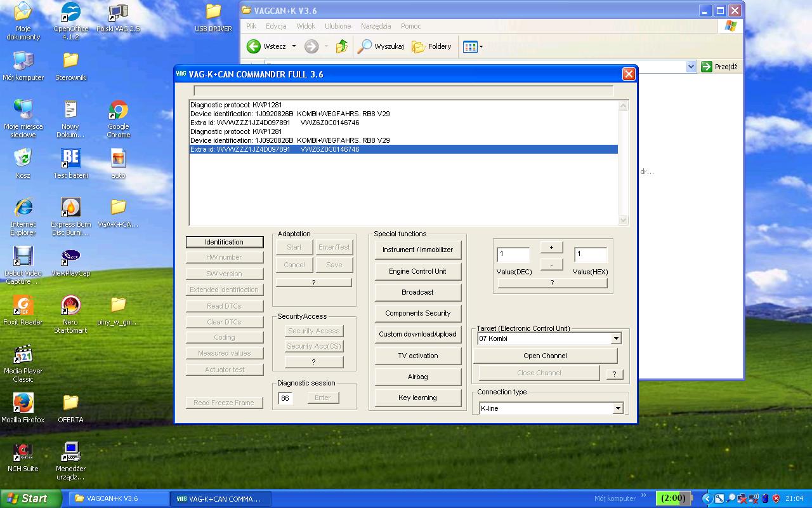Select the Nero StartSmart shortcut

pos(70,314)
